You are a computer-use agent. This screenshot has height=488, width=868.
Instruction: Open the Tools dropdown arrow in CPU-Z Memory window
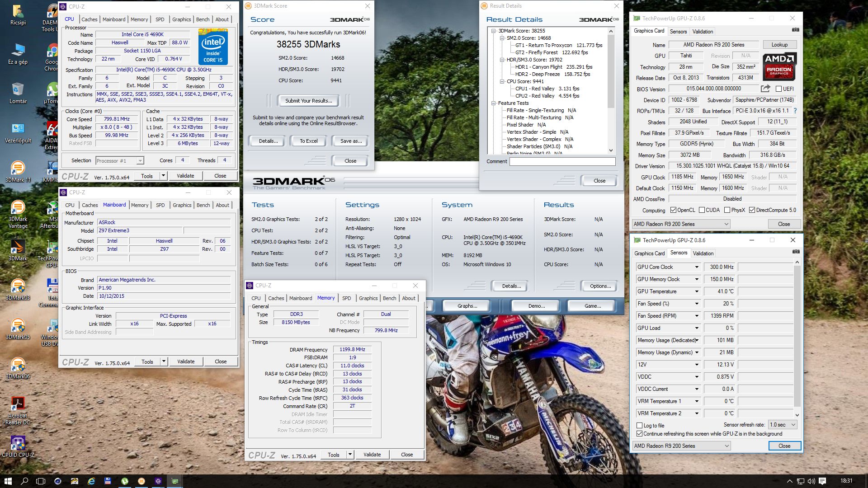pos(350,455)
